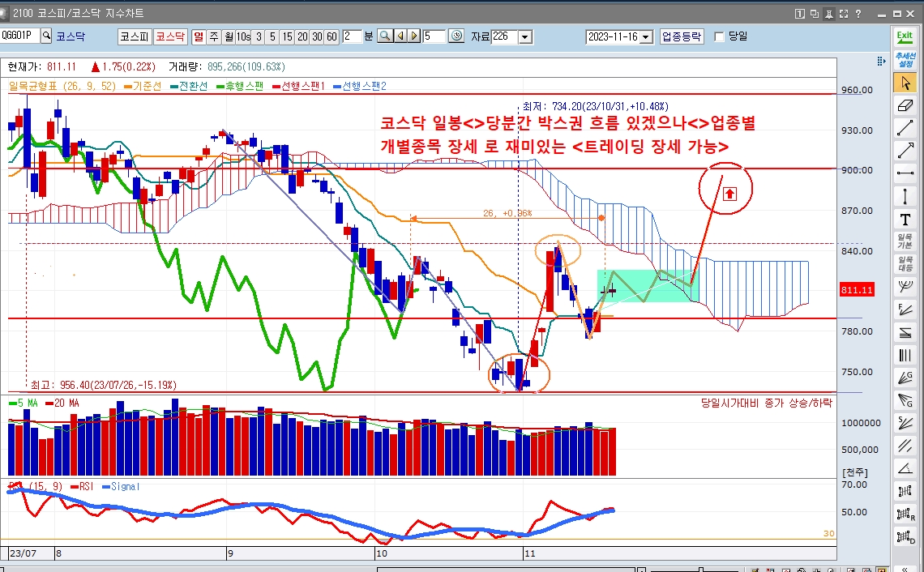
Task: Click the chart zoom magnifier button
Action: pos(385,36)
